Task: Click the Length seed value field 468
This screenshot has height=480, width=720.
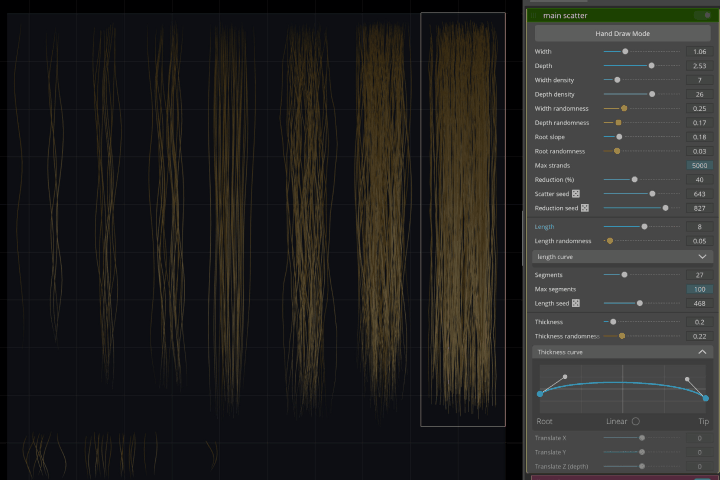Action: pyautogui.click(x=699, y=303)
